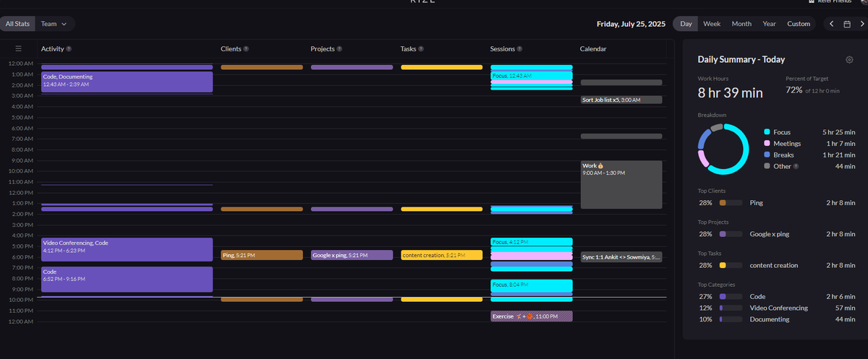Open the Sort Job list x5 calendar event

[x=621, y=100]
